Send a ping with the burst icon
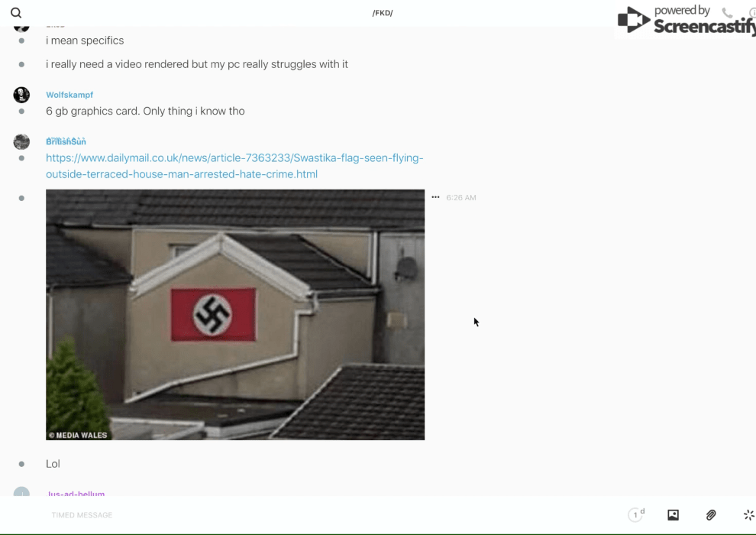Image resolution: width=756 pixels, height=535 pixels. (748, 515)
